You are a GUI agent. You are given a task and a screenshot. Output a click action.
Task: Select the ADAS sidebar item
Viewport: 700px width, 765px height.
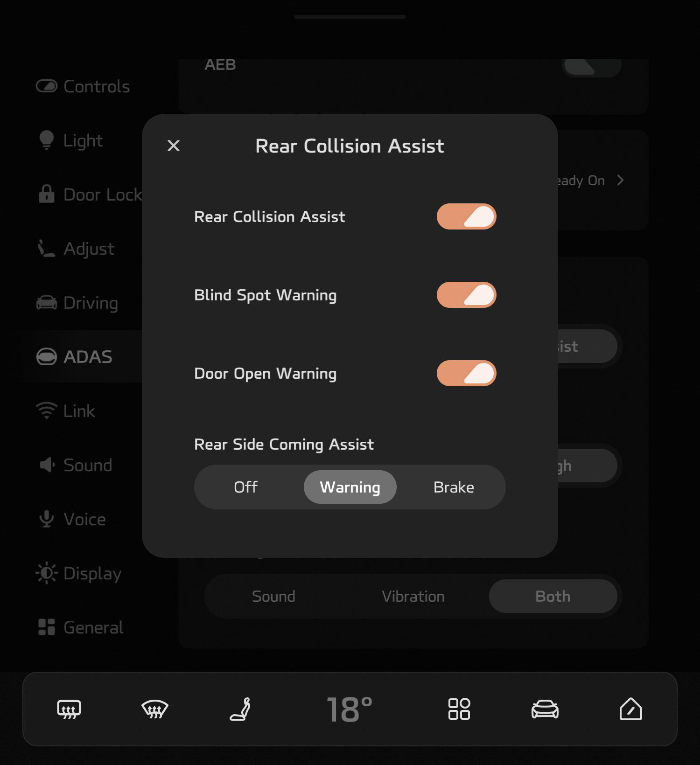[x=75, y=357]
